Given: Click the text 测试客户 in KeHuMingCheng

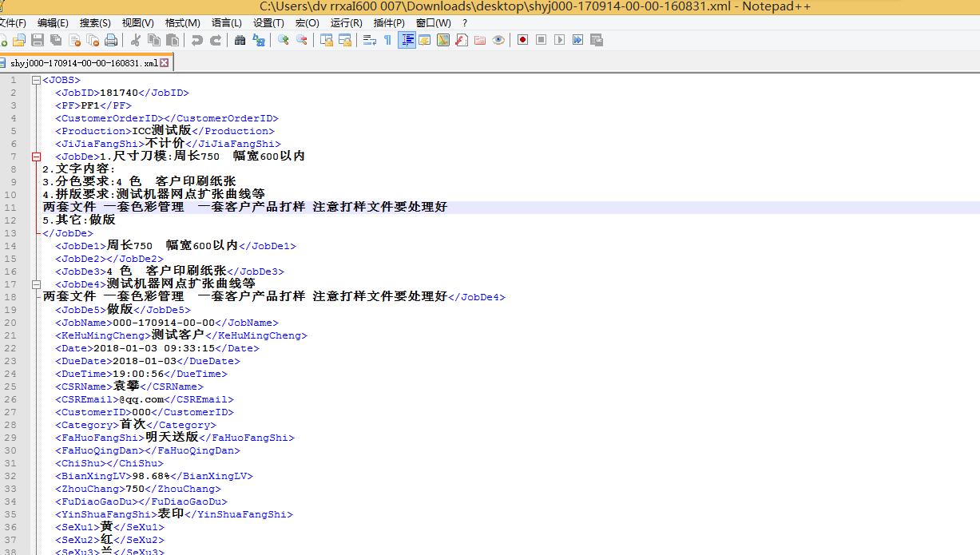Looking at the screenshot, I should click(178, 335).
